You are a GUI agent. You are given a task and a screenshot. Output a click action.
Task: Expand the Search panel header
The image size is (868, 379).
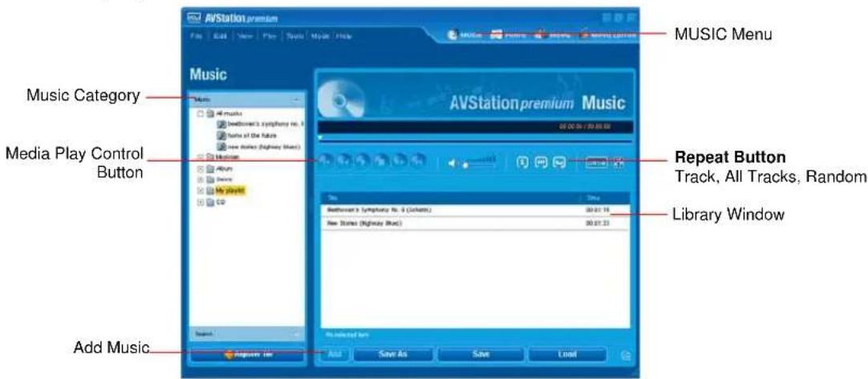pos(246,335)
